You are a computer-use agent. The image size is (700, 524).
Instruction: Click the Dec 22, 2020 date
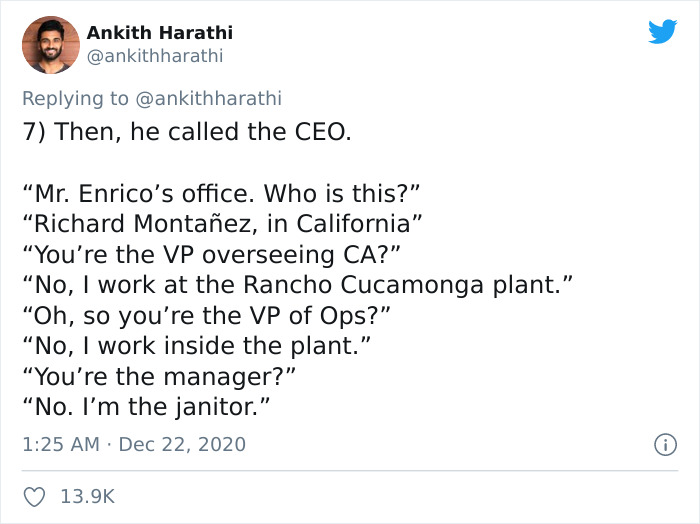[x=181, y=444]
